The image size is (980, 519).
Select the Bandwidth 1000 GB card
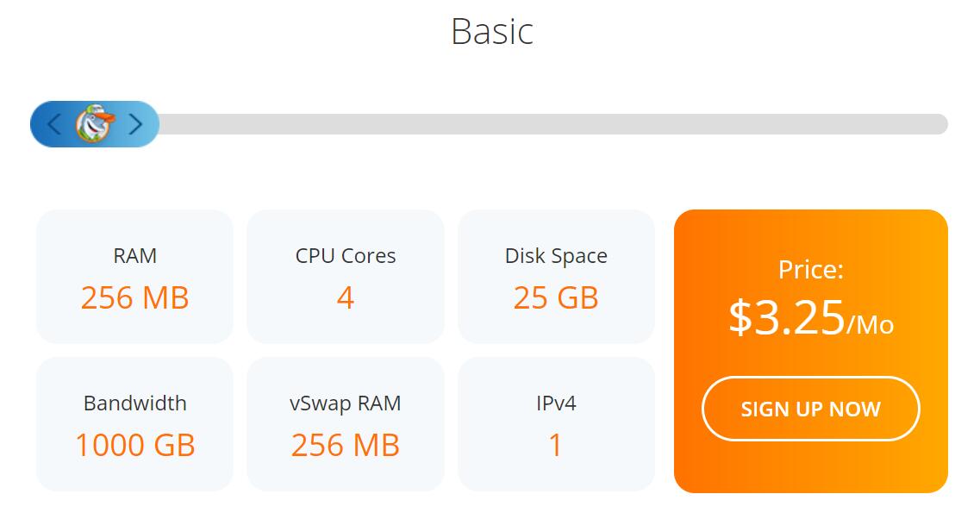(135, 424)
